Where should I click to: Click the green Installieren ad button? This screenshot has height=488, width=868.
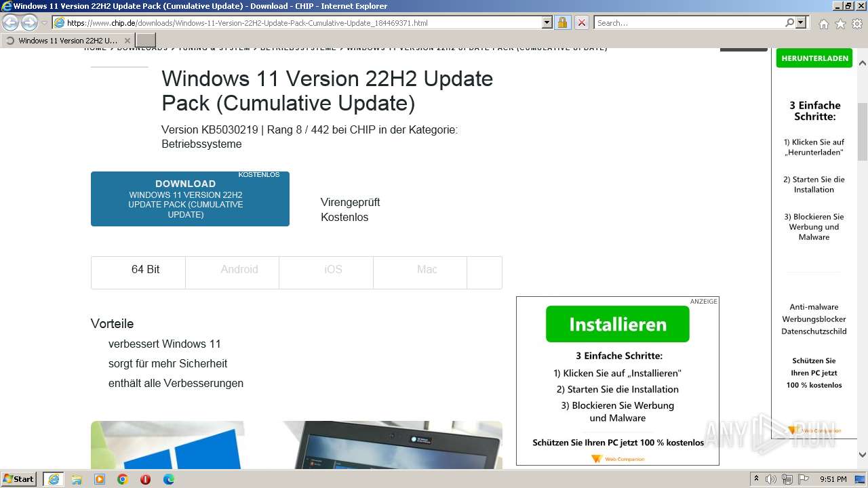[x=618, y=324]
